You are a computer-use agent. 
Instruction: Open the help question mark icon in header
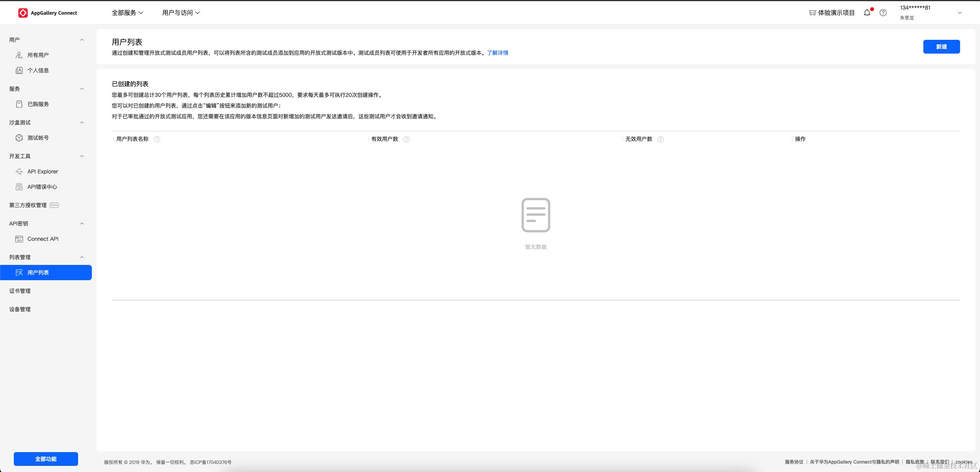(883, 13)
